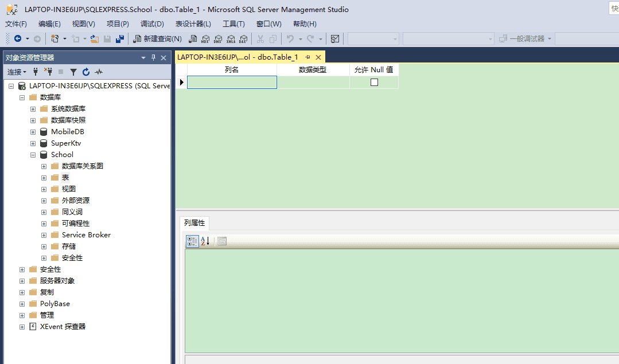Open the 表设计器(L) menu

[x=193, y=24]
